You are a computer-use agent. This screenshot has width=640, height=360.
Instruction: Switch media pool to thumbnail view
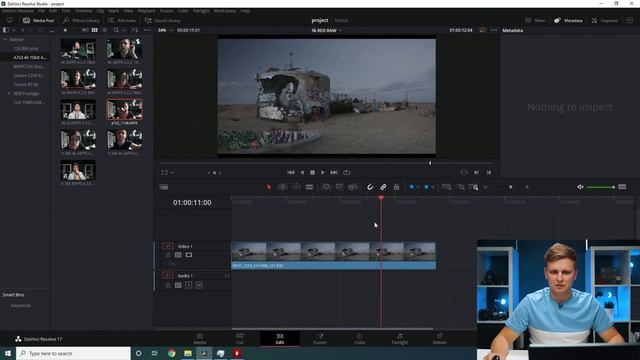pyautogui.click(x=95, y=30)
